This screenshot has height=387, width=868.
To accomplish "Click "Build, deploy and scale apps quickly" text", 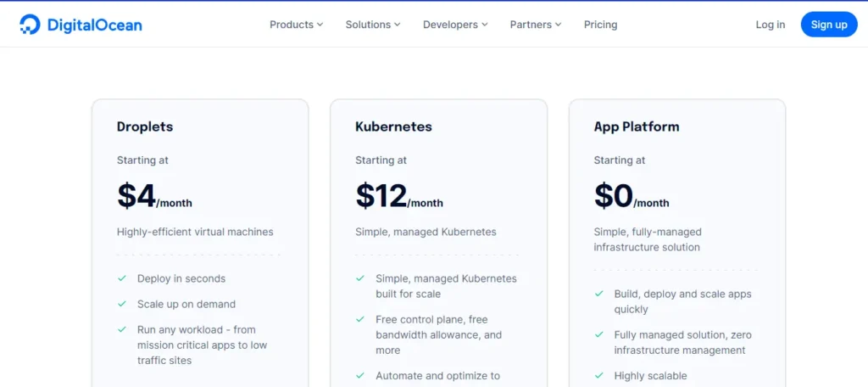I will (x=683, y=301).
